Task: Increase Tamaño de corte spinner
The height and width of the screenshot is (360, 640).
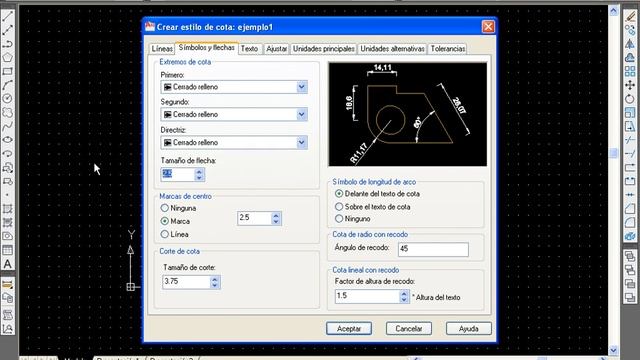Action: tap(215, 279)
